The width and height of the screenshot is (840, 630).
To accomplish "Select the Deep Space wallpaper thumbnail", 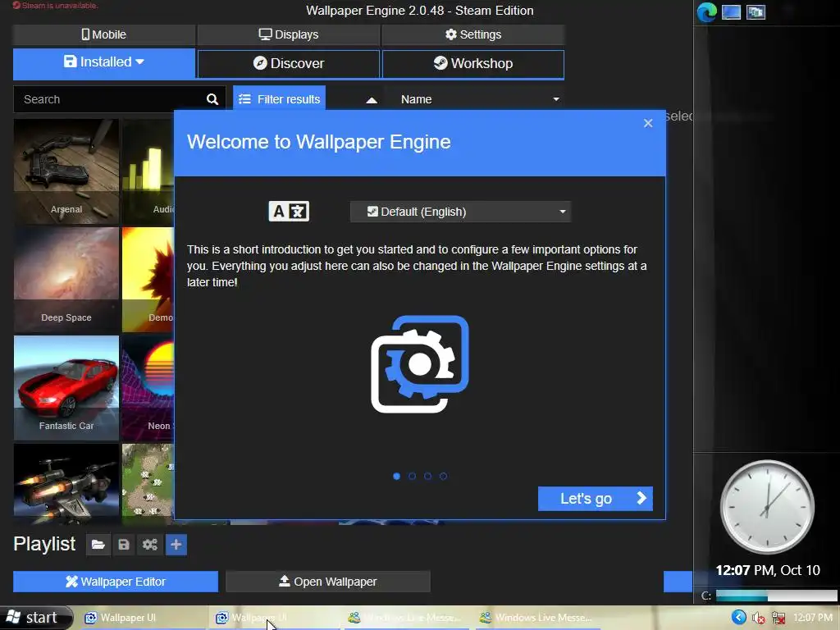I will 66,280.
